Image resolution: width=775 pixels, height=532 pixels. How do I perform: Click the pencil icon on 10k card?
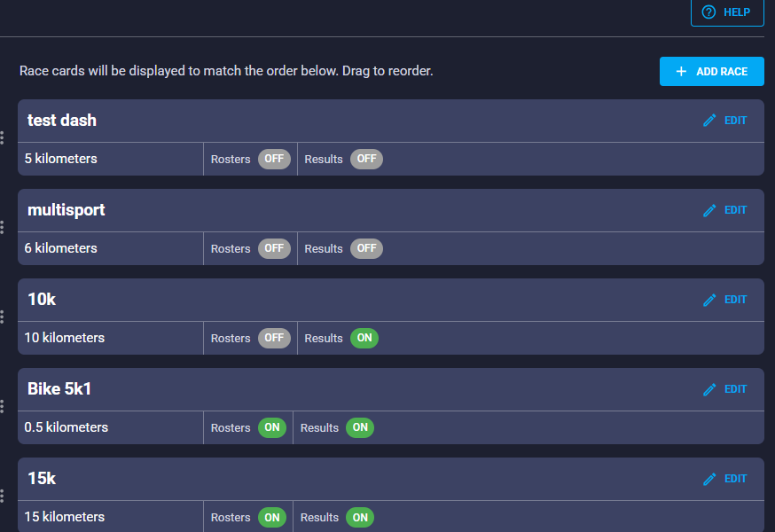(709, 300)
